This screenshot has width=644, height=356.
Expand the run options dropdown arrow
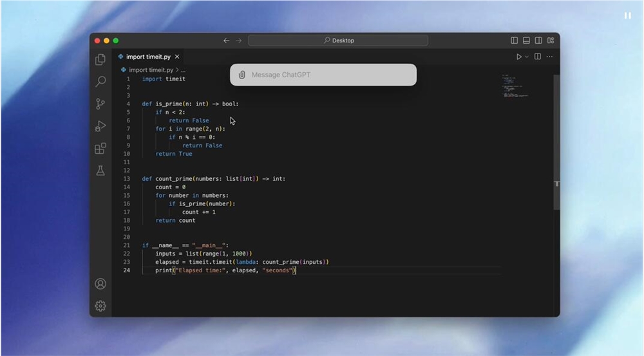(x=527, y=57)
